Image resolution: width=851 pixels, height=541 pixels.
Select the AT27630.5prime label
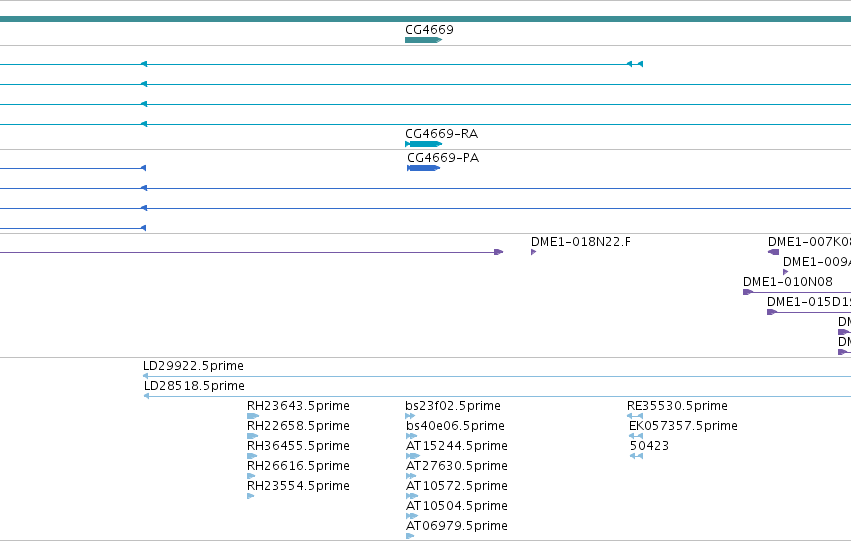457,466
